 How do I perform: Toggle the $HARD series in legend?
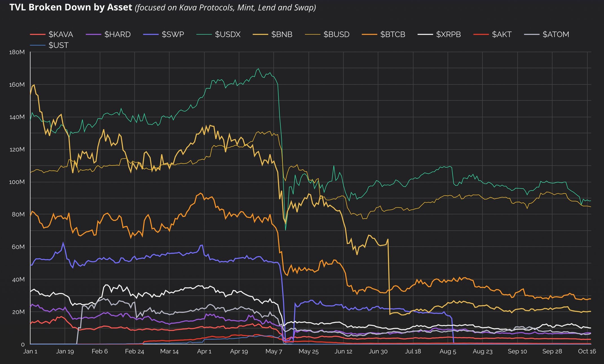(117, 34)
